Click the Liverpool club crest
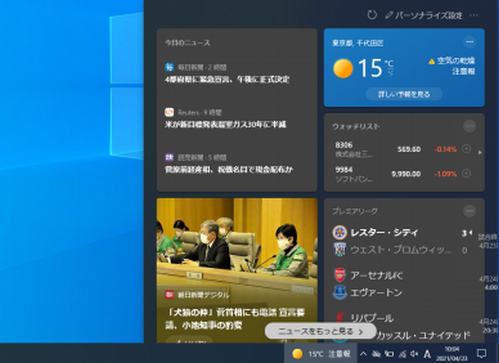This screenshot has height=363, width=499. click(x=340, y=318)
